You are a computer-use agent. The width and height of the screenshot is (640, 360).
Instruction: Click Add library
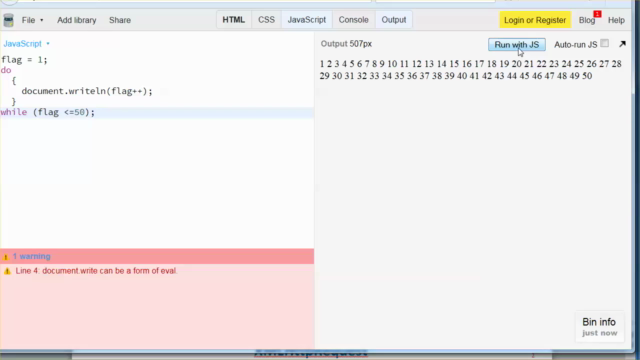point(77,20)
